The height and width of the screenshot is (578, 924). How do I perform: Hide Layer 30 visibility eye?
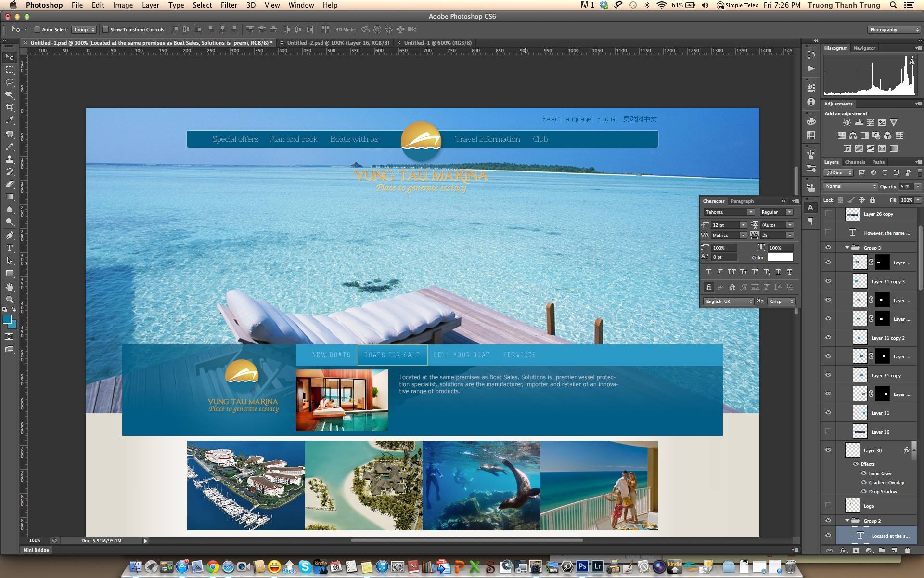pyautogui.click(x=828, y=450)
